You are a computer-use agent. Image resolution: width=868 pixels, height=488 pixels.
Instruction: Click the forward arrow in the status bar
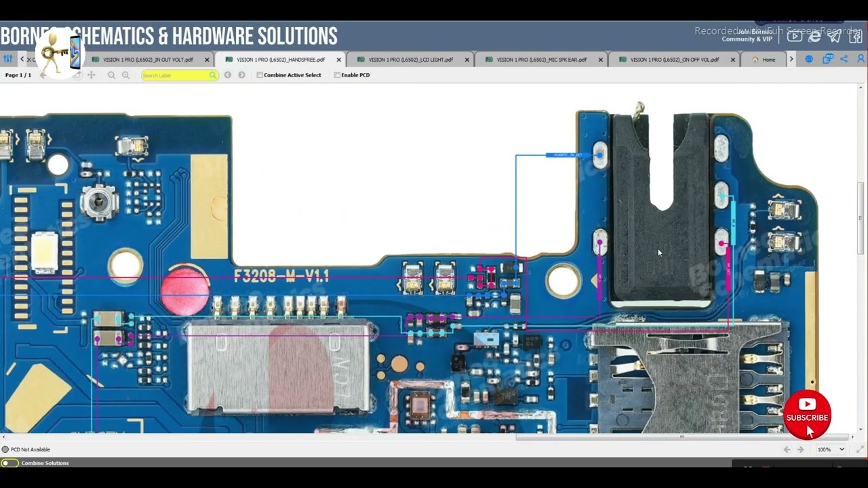(x=801, y=449)
